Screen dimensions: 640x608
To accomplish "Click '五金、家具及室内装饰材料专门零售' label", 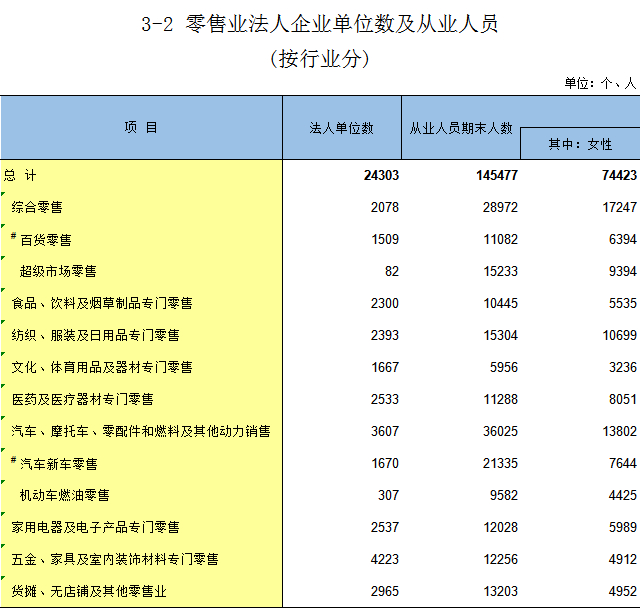I will click(x=115, y=559).
